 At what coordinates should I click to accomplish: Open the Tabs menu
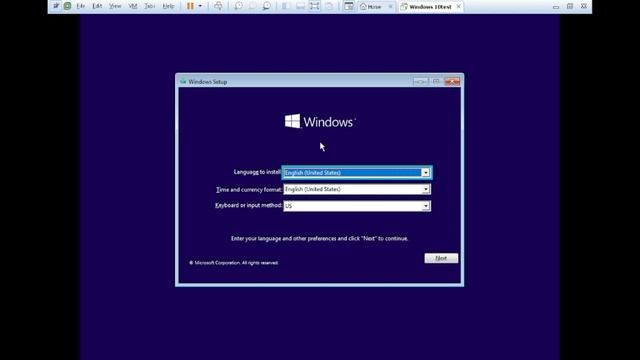coord(150,6)
